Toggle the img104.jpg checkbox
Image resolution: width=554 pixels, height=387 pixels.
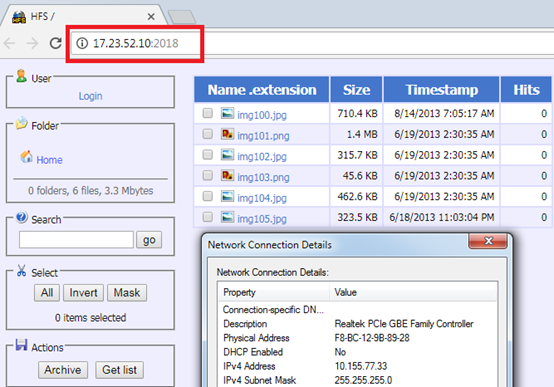coord(208,196)
